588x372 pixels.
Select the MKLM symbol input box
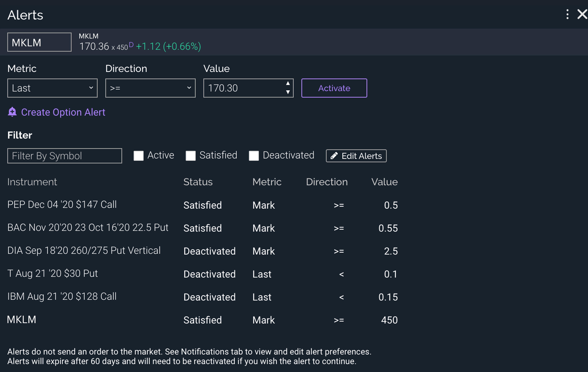(39, 42)
